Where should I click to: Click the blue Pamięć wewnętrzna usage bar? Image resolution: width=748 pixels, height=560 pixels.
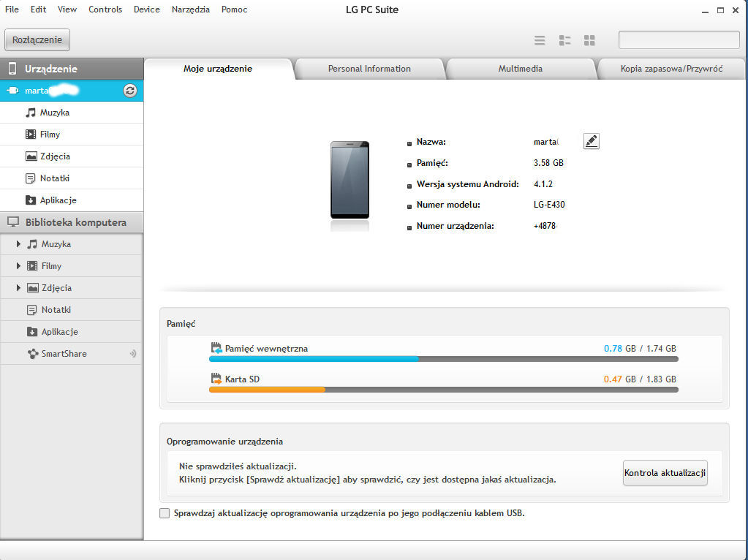coord(314,359)
